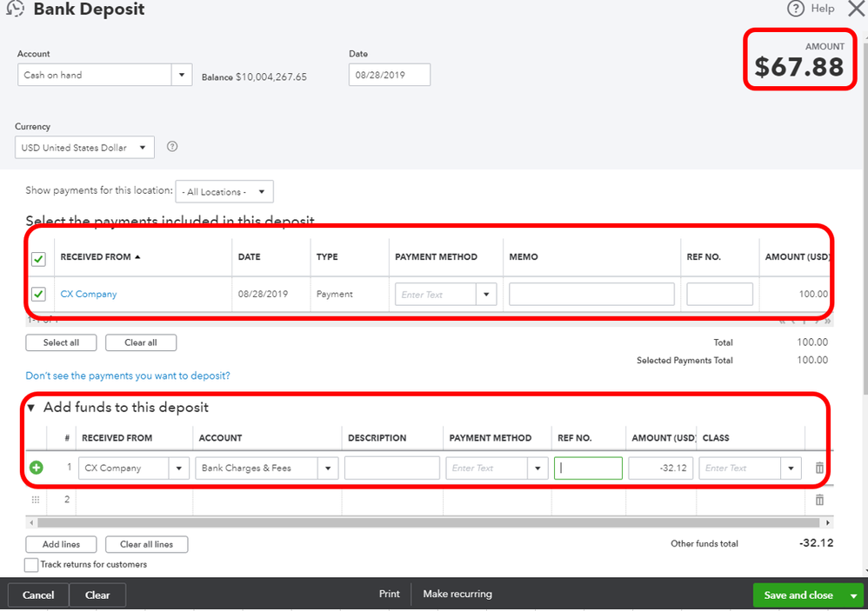Grab the drag handle on line 2
The image size is (868, 611).
tap(36, 500)
